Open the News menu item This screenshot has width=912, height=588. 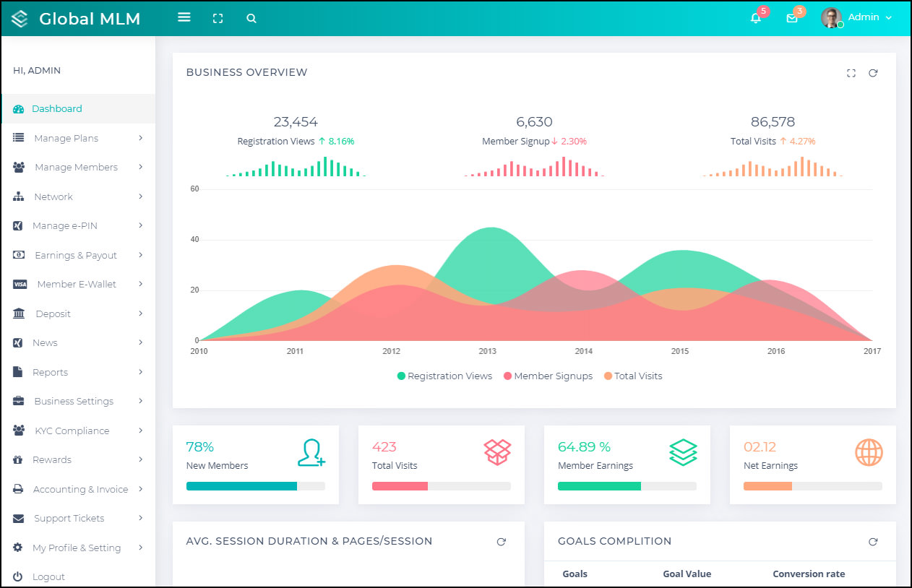point(78,343)
